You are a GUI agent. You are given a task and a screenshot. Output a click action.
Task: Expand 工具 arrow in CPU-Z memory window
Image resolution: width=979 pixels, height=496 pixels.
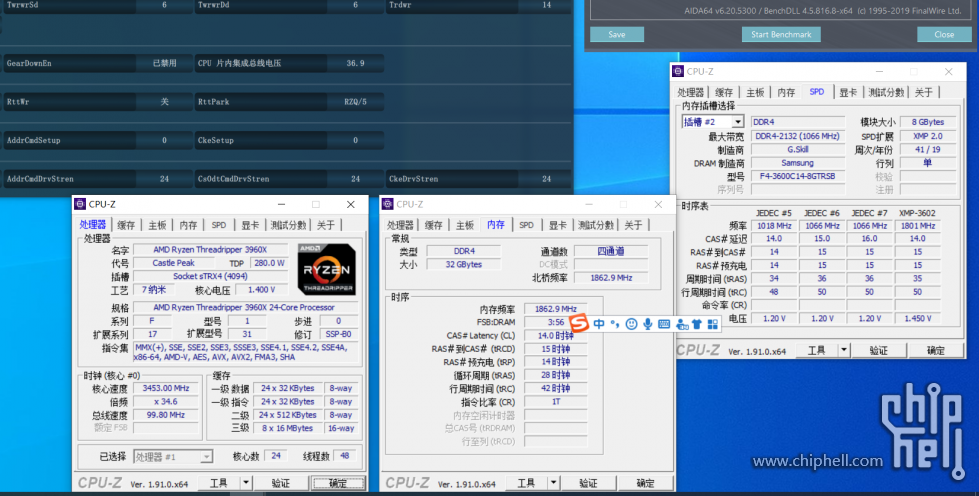pos(553,483)
